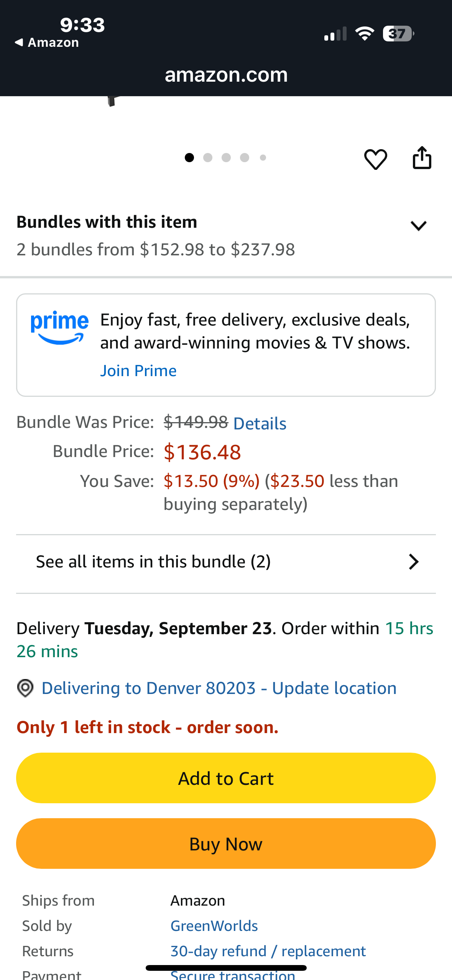Click the Join Prime link

[x=138, y=371]
